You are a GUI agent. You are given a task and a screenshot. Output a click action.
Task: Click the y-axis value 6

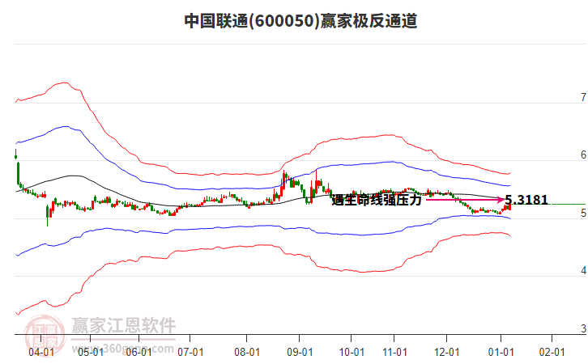click(x=583, y=154)
